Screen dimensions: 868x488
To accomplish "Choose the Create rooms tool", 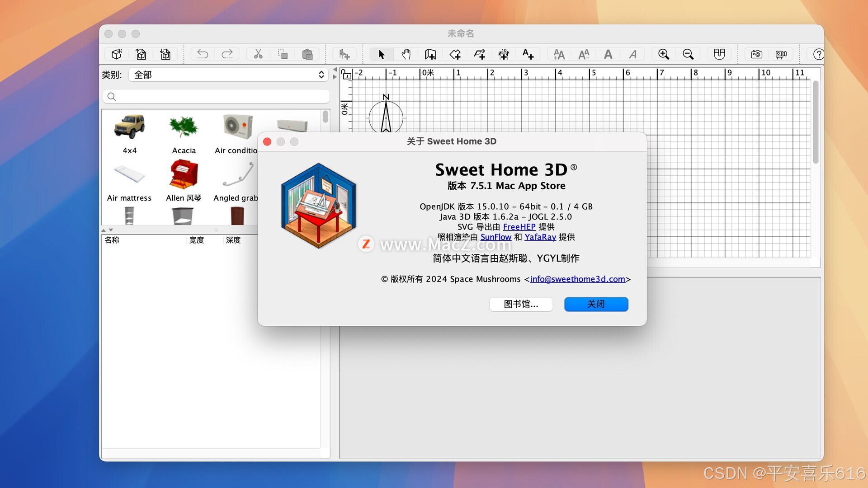I will coord(455,54).
